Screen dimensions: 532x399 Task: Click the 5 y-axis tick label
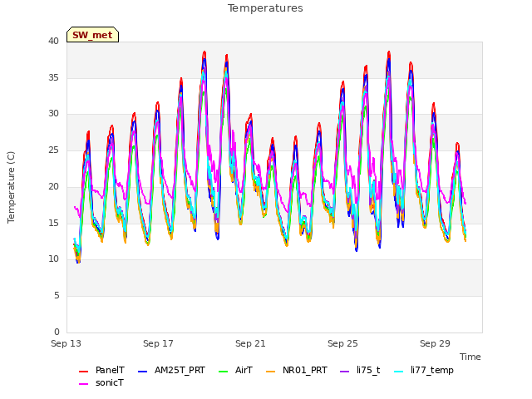(x=57, y=296)
